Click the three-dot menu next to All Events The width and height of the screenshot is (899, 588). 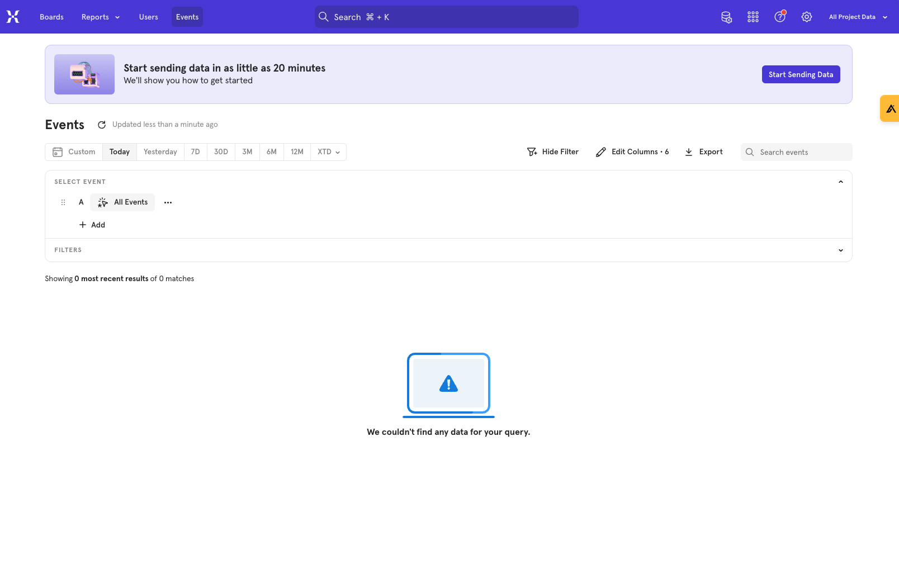coord(168,202)
